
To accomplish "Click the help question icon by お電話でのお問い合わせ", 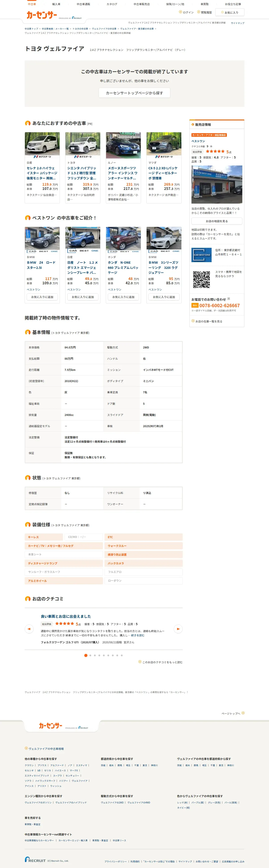I will click(x=229, y=298).
